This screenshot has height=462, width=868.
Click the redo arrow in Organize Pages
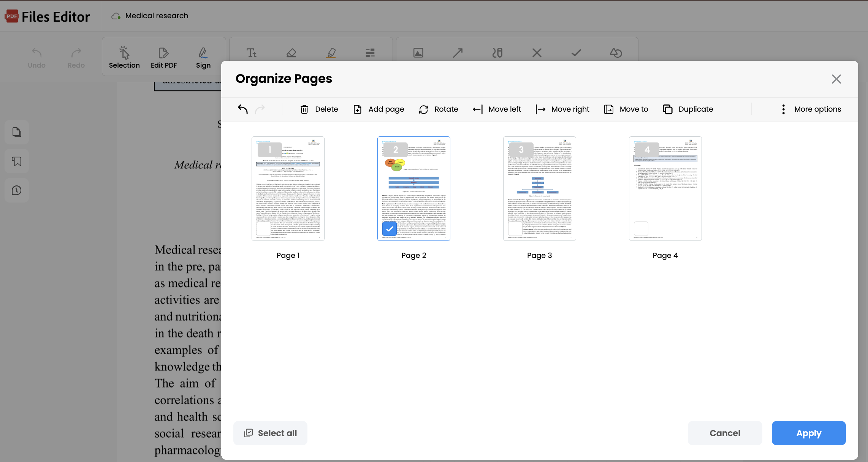tap(260, 109)
